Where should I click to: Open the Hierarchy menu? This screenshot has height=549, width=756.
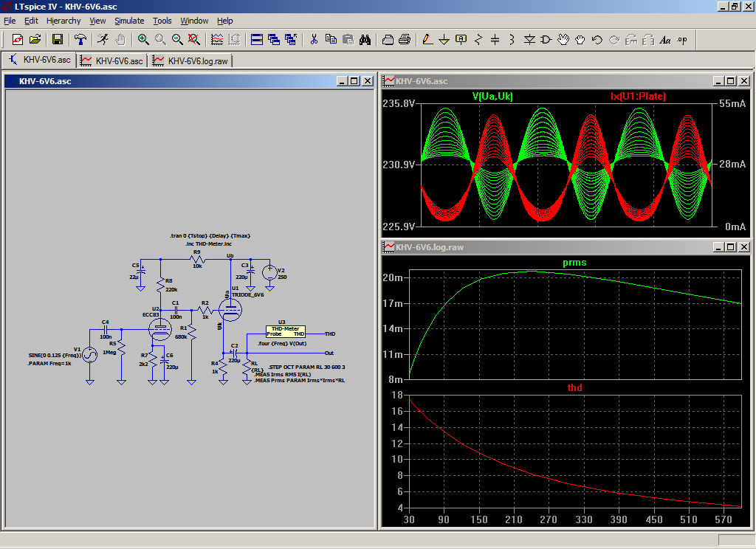point(63,21)
